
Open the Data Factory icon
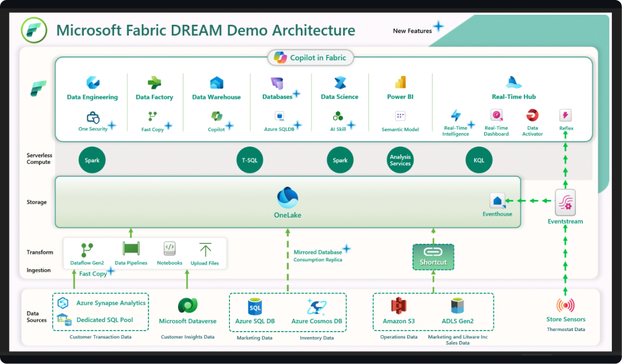tap(154, 83)
